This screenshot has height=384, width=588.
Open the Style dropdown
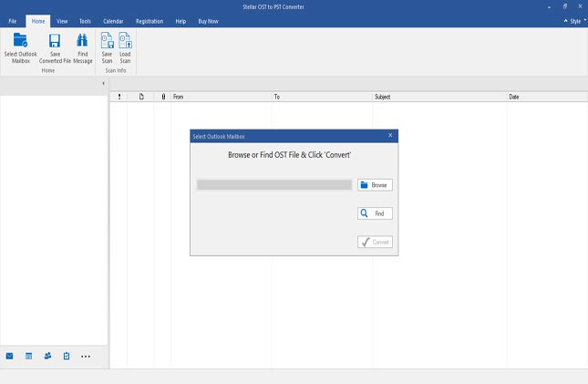[x=573, y=20]
